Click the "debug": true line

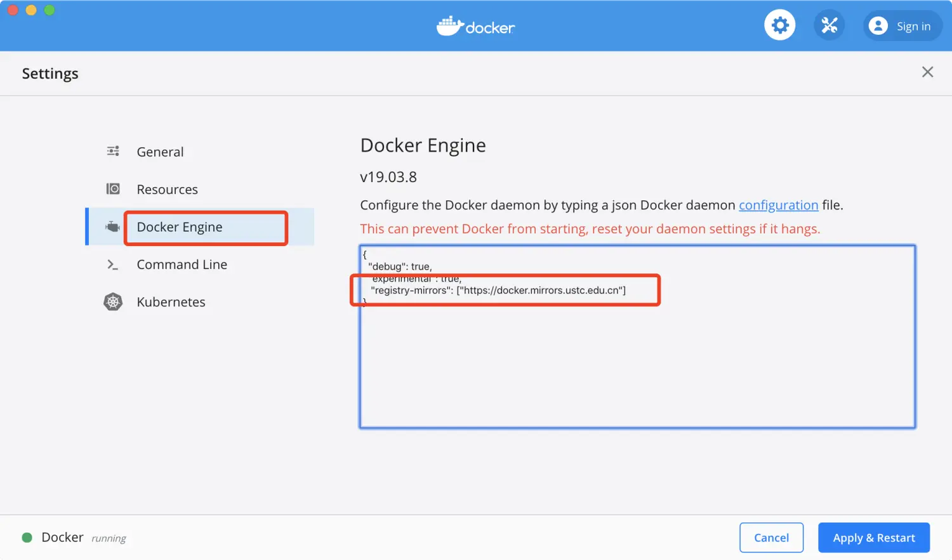[400, 266]
